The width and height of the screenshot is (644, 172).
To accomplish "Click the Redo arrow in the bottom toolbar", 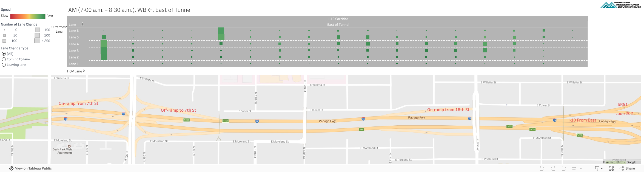I will (x=553, y=168).
